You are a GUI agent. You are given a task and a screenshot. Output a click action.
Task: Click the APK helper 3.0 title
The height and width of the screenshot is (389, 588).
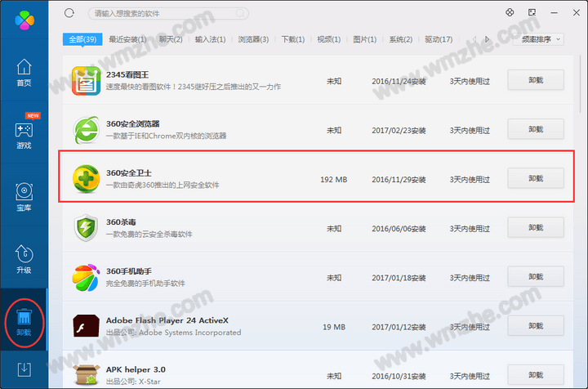pos(136,369)
